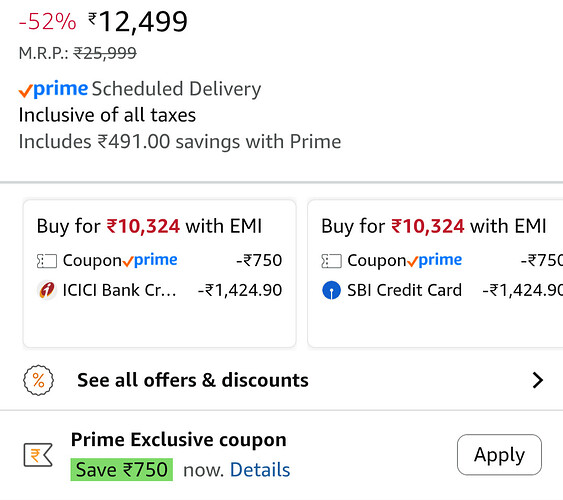Click the -52% discount label
Screen dimensions: 563x500
click(x=47, y=22)
